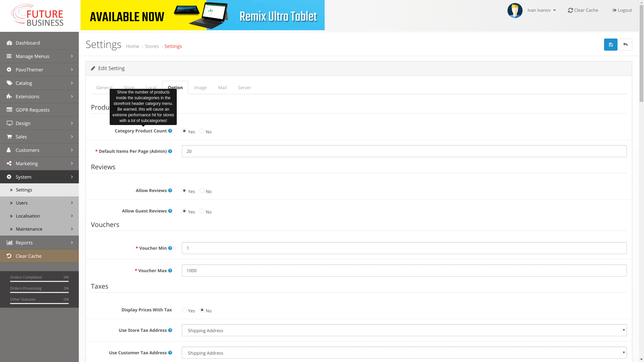
Task: Click the Voucher Min input field
Action: tap(404, 248)
